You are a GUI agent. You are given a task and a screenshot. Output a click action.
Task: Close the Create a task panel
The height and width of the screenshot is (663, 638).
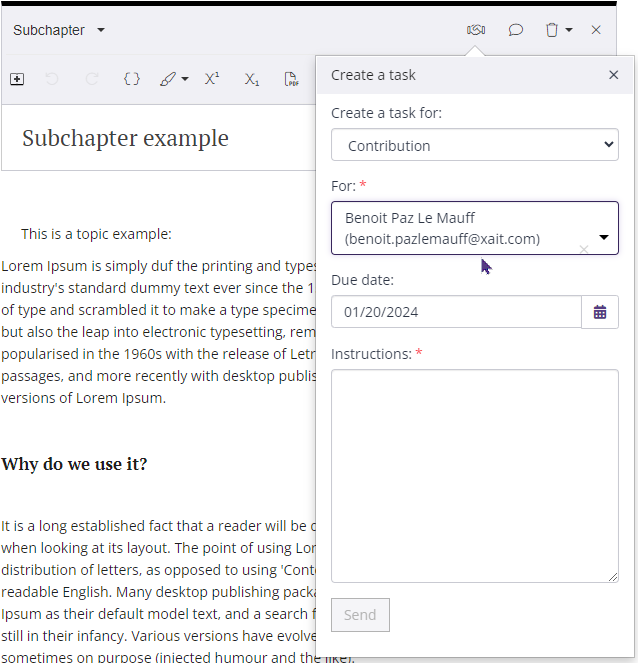[x=614, y=75]
